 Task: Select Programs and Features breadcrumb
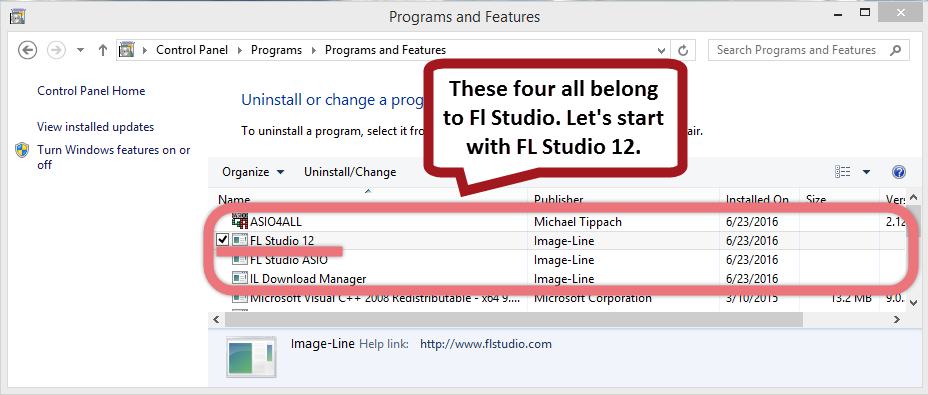[385, 50]
